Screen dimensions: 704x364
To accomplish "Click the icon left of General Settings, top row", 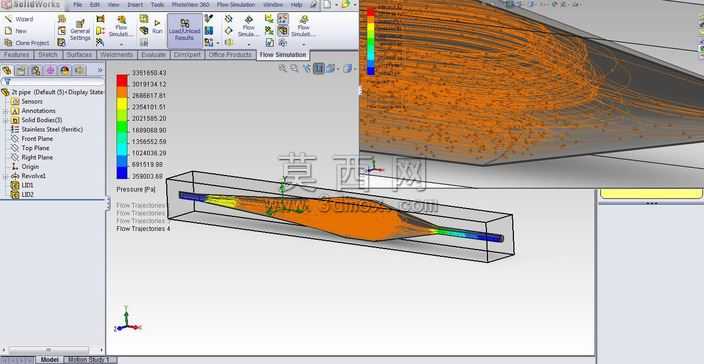I will point(62,19).
